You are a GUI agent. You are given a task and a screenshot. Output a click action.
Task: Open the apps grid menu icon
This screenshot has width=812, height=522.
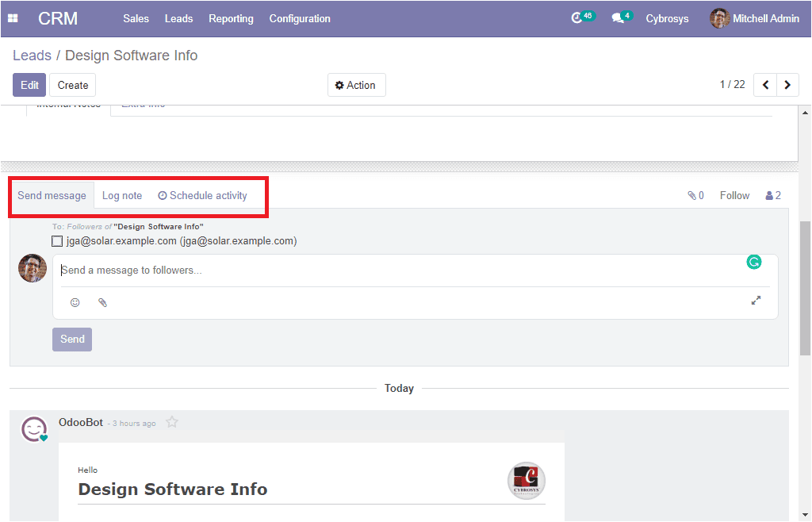pos(13,19)
